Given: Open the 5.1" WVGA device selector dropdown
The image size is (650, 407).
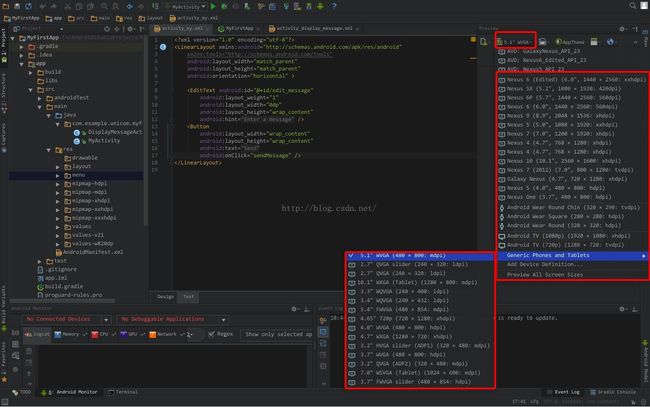Looking at the screenshot, I should click(516, 42).
